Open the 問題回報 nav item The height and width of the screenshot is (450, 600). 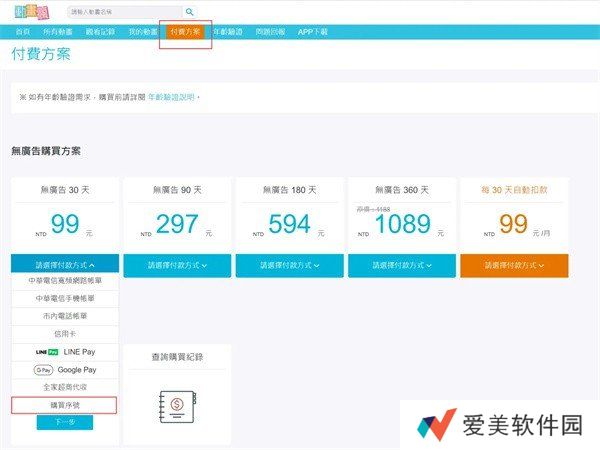tap(270, 32)
